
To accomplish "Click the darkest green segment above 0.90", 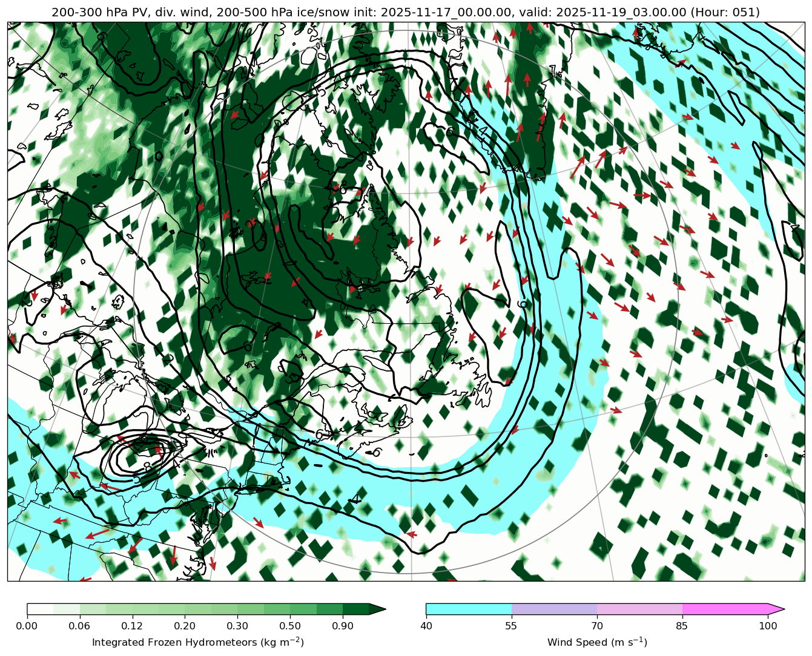I will tap(356, 609).
